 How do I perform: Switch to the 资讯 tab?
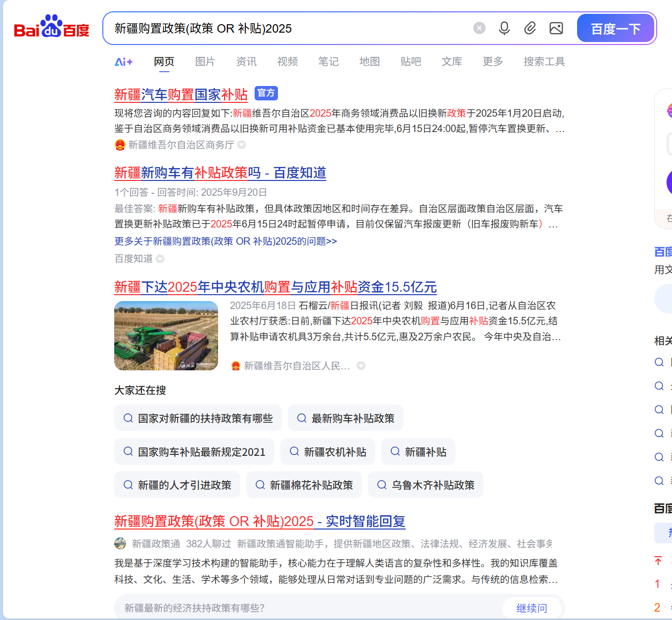[246, 61]
